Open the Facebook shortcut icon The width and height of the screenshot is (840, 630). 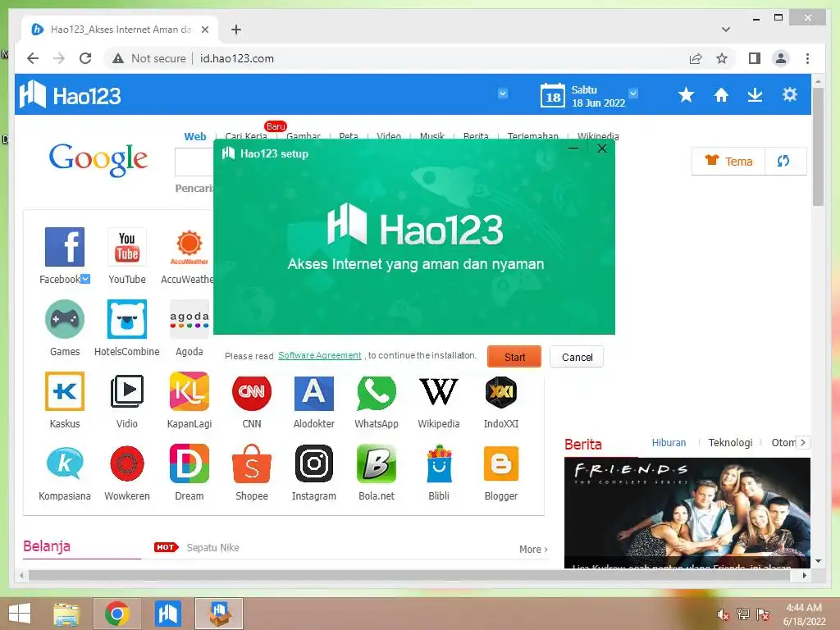pyautogui.click(x=64, y=247)
